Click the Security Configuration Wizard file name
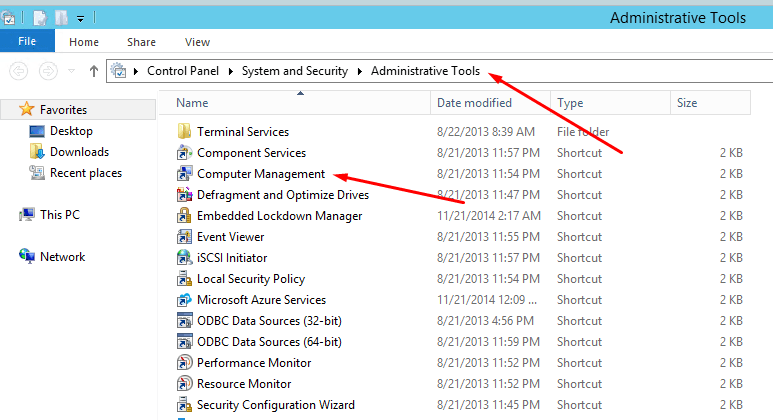This screenshot has width=773, height=420. [x=276, y=405]
